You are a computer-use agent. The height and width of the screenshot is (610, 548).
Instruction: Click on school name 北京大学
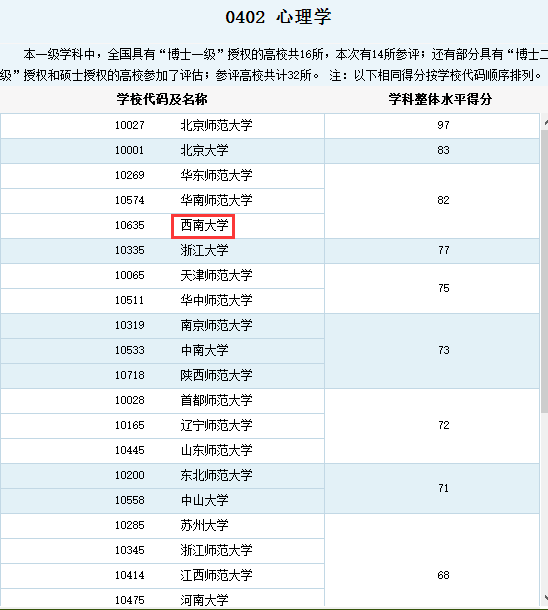[x=204, y=150]
